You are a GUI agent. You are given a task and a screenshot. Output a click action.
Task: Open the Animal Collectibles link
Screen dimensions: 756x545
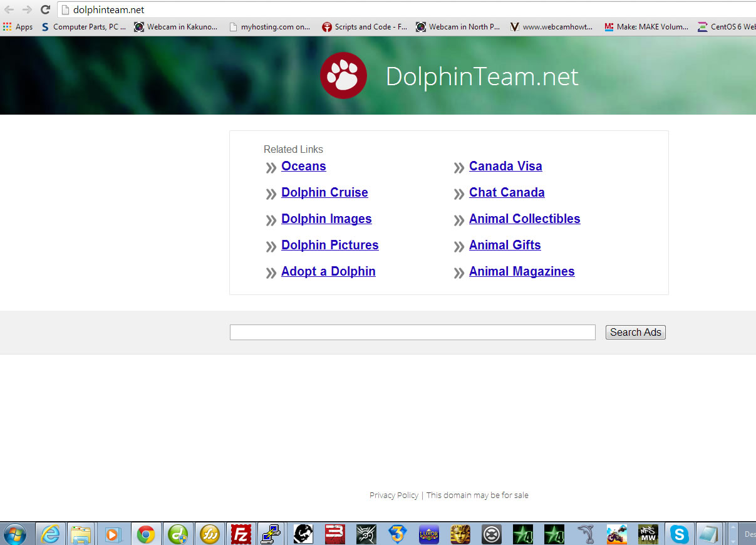pyautogui.click(x=525, y=219)
